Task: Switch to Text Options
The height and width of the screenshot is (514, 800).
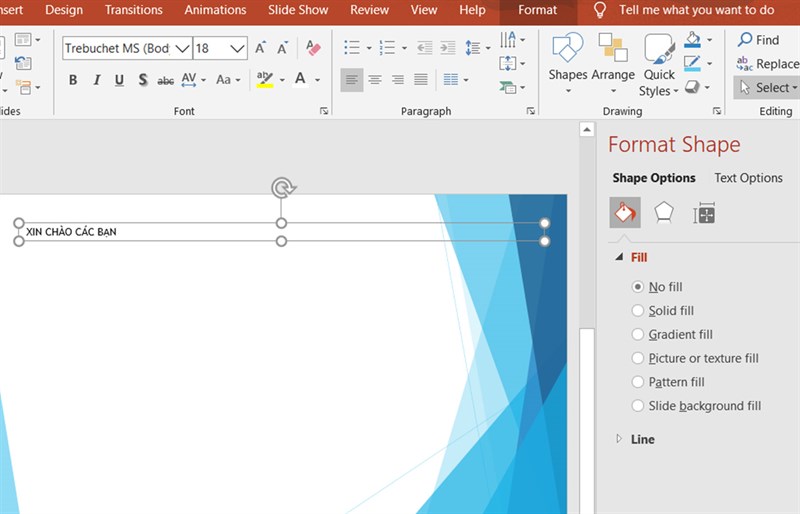Action: coord(748,178)
